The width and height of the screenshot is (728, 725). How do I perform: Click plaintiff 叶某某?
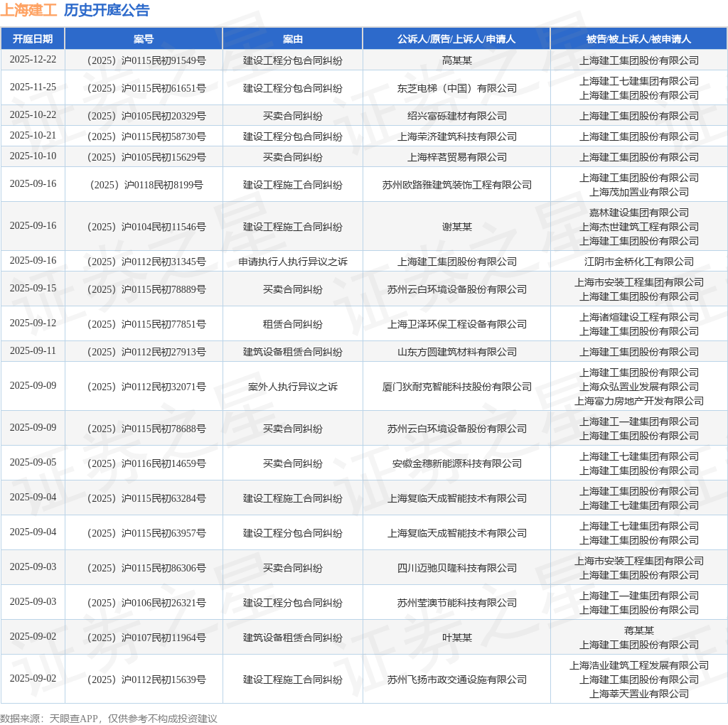[x=457, y=638]
